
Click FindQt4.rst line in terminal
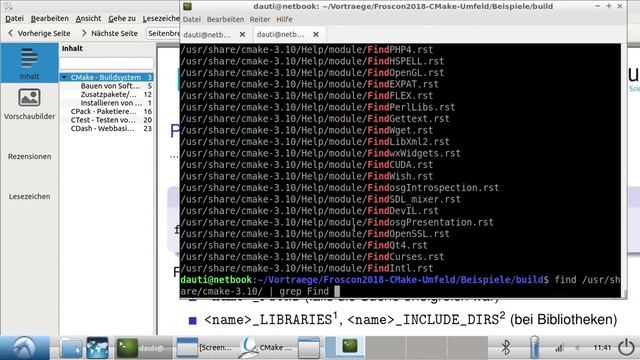coord(304,245)
